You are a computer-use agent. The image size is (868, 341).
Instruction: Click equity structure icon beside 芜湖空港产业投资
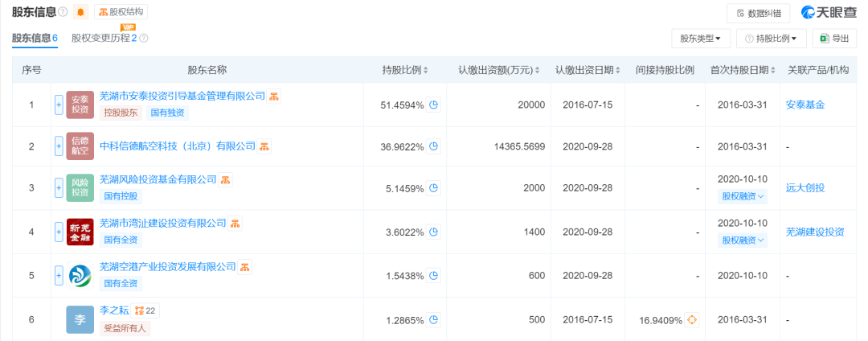245,267
